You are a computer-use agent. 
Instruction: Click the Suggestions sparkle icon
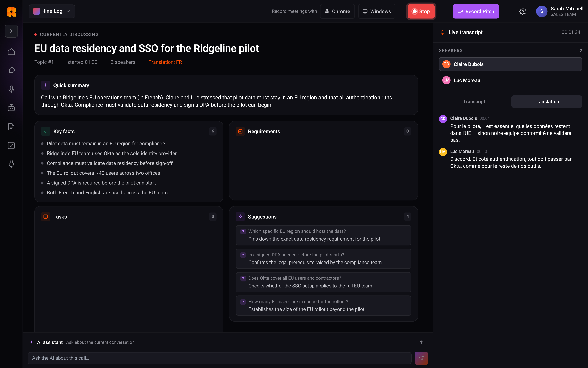pos(240,217)
